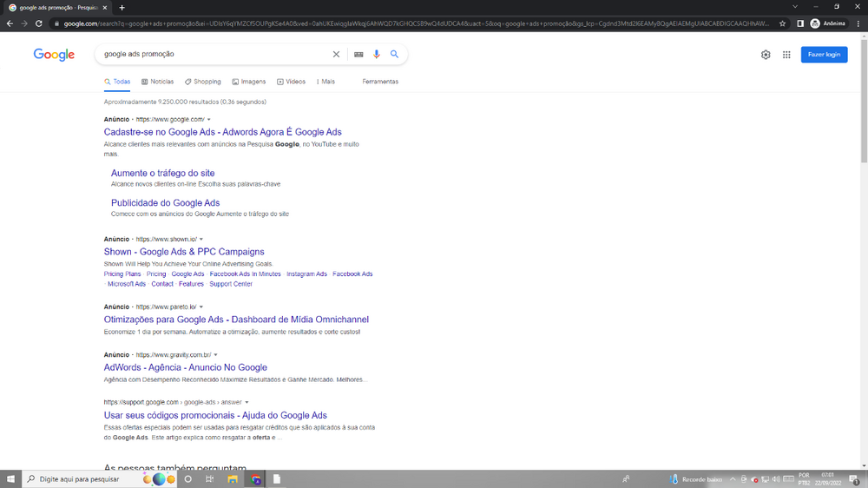Click the Windows taskbar search box
This screenshot has width=868, height=488.
coord(83,479)
